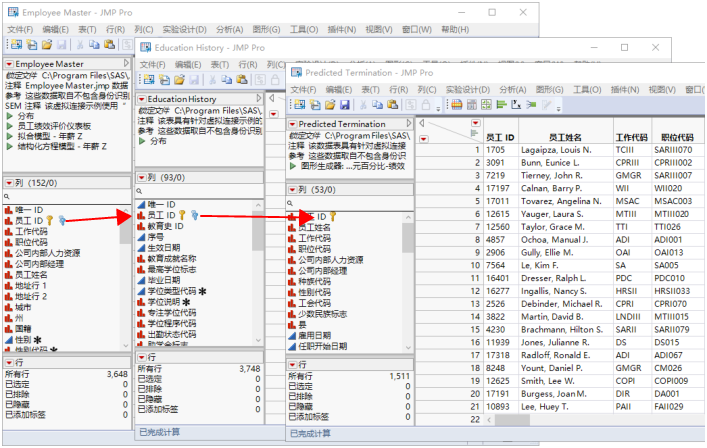Run the 员工绩效评价仪表板 script green triangle
This screenshot has height=448, width=707.
tap(9, 126)
